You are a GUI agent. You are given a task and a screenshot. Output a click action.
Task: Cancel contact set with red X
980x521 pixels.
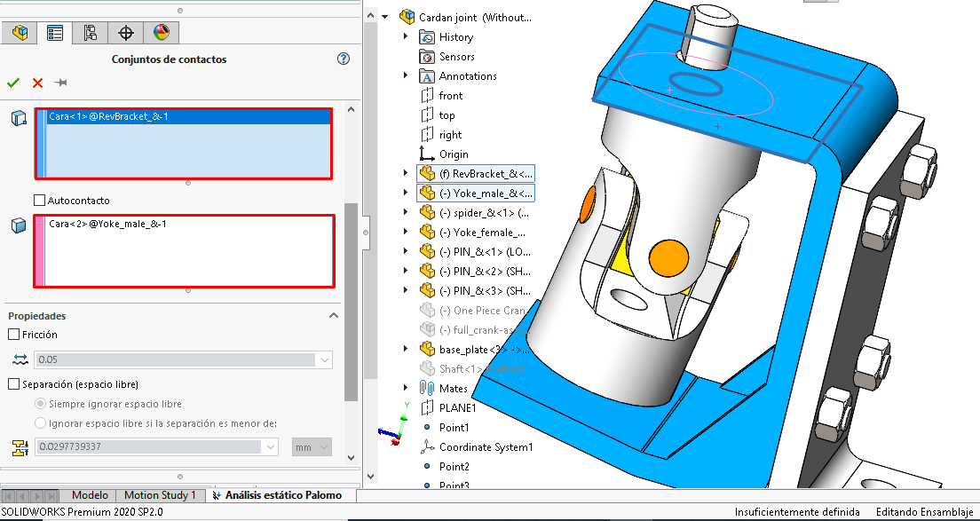point(37,83)
